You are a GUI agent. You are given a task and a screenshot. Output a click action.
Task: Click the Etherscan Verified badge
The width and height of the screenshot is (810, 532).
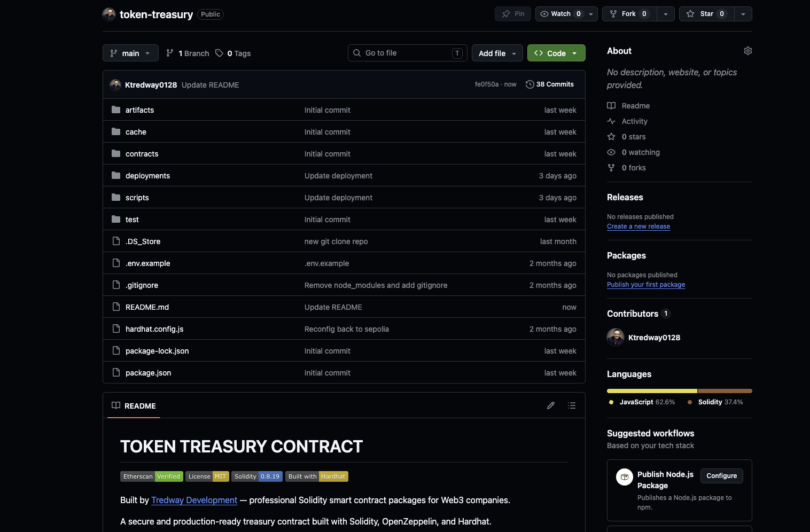coord(152,476)
